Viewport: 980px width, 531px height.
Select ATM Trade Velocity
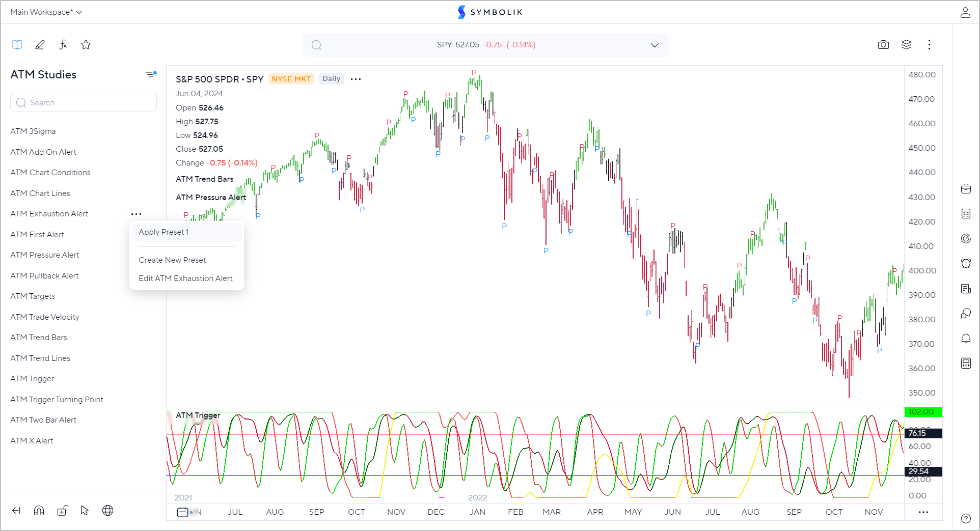click(x=45, y=317)
